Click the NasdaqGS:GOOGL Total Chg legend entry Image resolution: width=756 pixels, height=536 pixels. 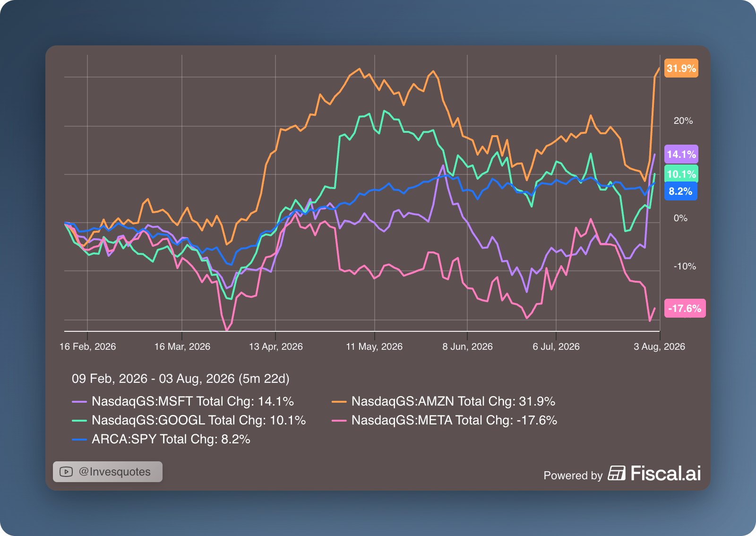[189, 420]
